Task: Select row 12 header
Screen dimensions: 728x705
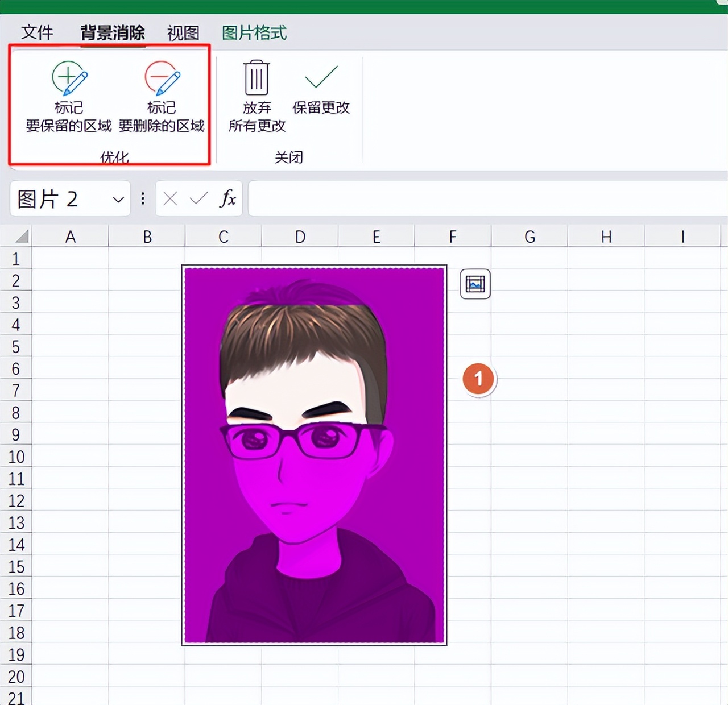Action: point(16,501)
